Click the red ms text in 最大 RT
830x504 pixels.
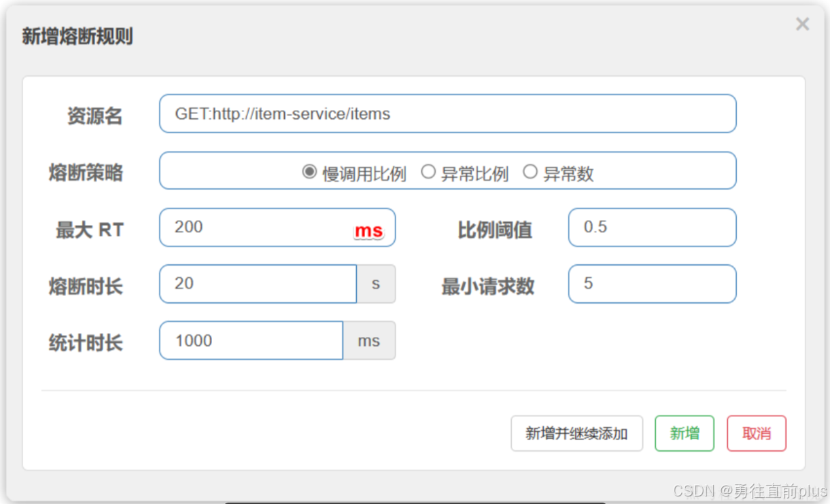click(368, 231)
